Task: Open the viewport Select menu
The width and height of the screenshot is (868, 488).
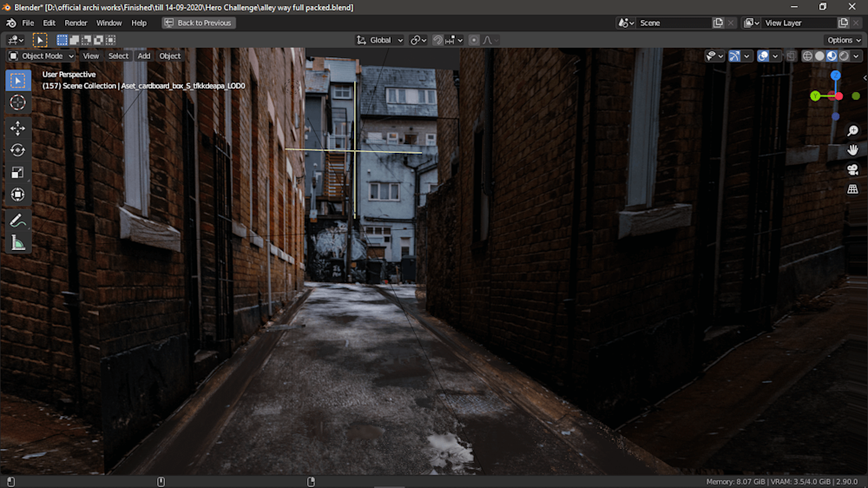Action: (x=118, y=56)
